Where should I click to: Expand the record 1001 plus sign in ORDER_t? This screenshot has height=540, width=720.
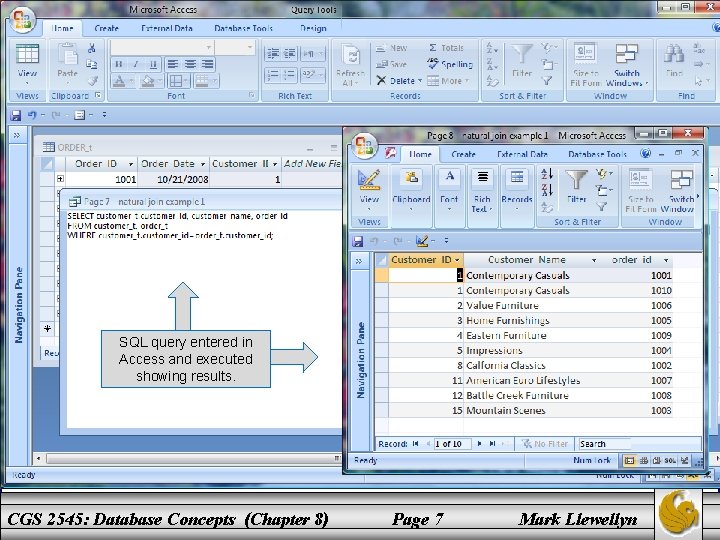coord(60,179)
